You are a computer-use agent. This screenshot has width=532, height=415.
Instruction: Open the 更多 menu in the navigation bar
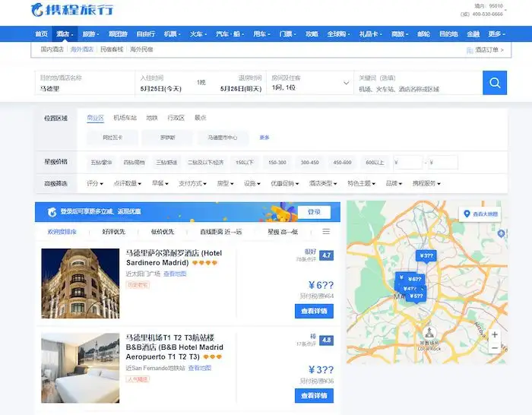pos(497,34)
